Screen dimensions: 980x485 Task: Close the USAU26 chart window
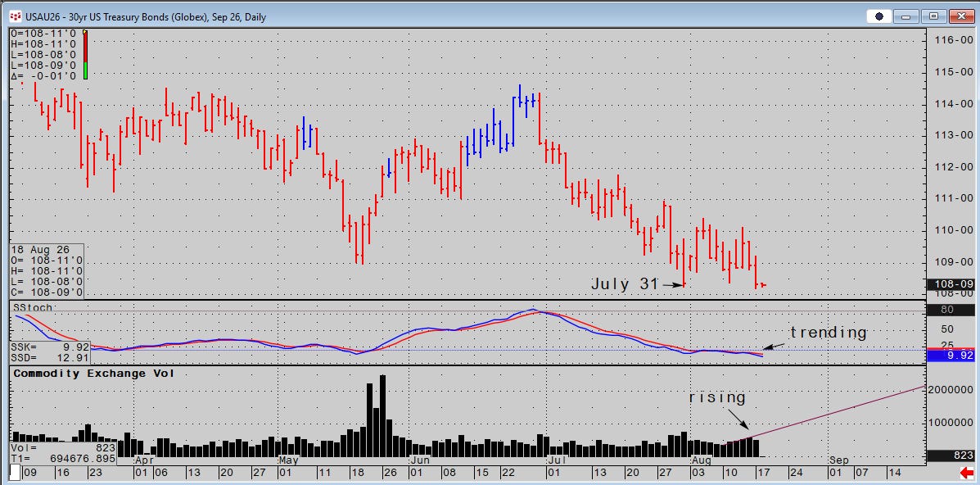pyautogui.click(x=961, y=17)
